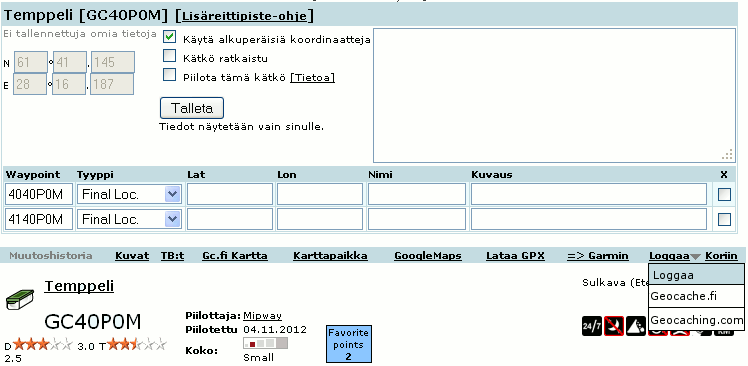The width and height of the screenshot is (748, 366).
Task: Open the GoogleMaps link
Action: [x=428, y=256]
